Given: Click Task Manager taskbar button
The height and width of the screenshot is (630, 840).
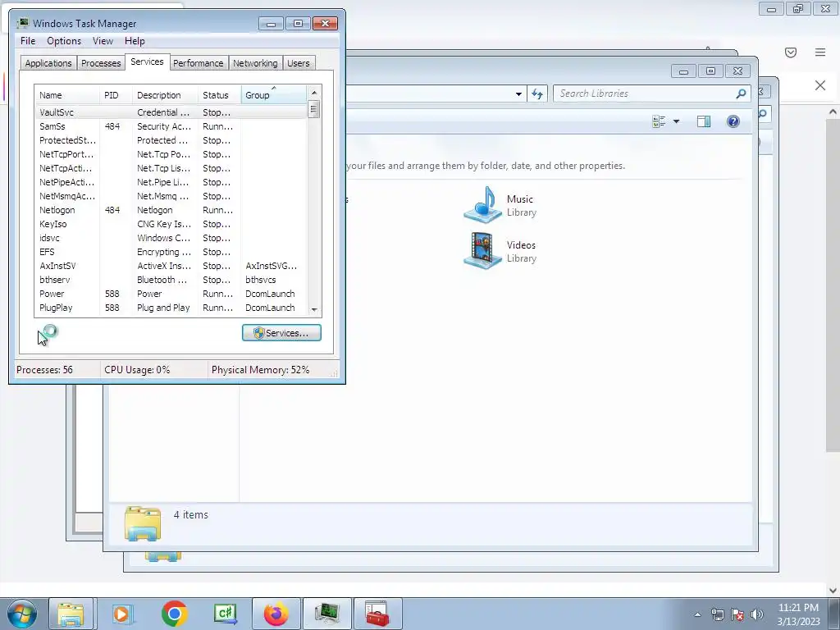Looking at the screenshot, I should (x=327, y=614).
